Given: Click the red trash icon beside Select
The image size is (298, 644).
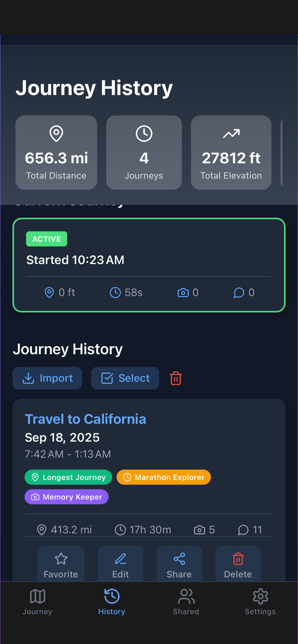Looking at the screenshot, I should [x=175, y=378].
